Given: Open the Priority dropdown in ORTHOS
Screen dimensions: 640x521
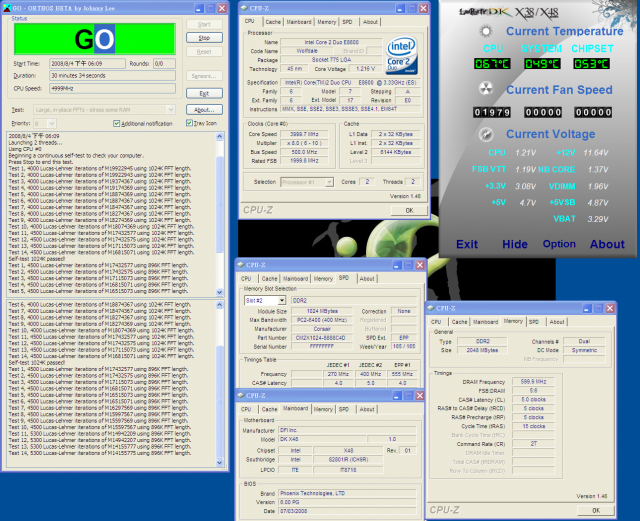Looking at the screenshot, I should click(x=51, y=123).
